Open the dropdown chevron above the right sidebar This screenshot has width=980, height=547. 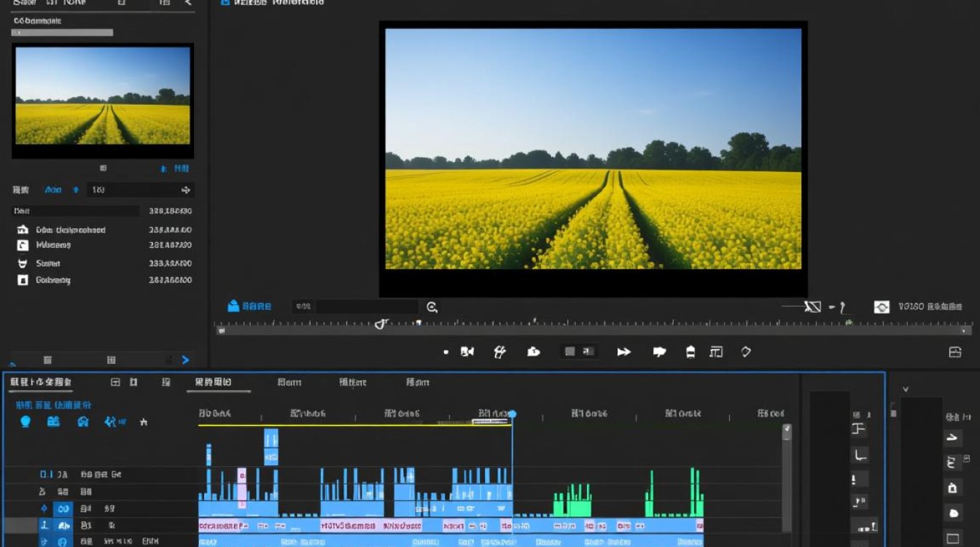click(906, 389)
